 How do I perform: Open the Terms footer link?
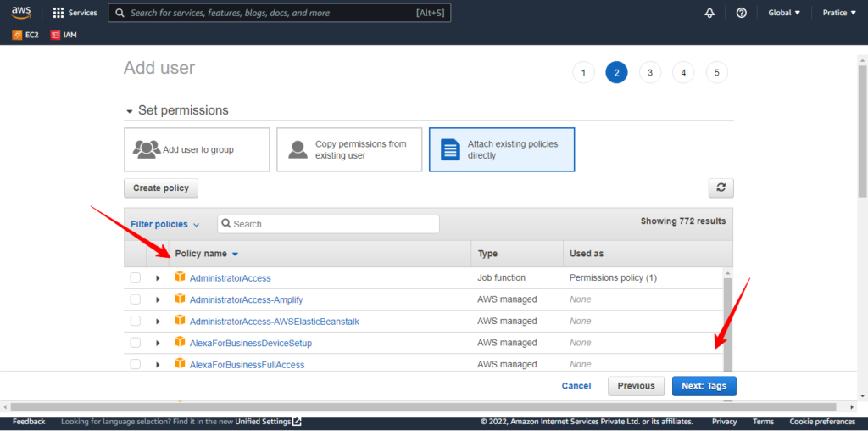pyautogui.click(x=763, y=422)
